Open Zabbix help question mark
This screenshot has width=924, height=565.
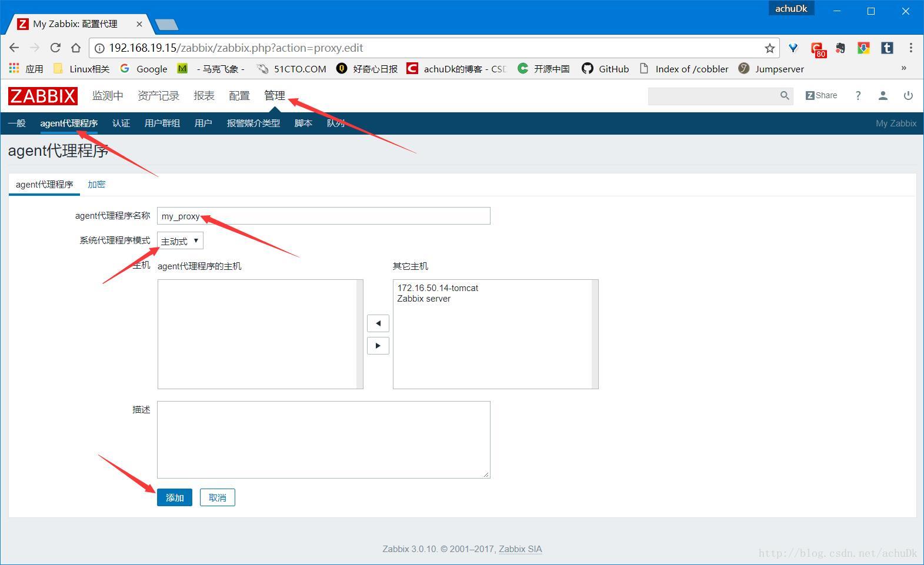(x=858, y=95)
